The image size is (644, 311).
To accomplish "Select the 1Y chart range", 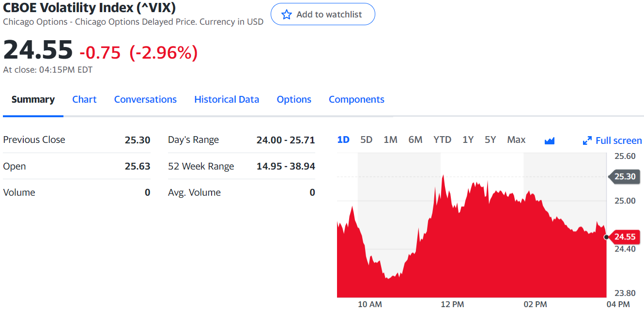I will (x=468, y=140).
